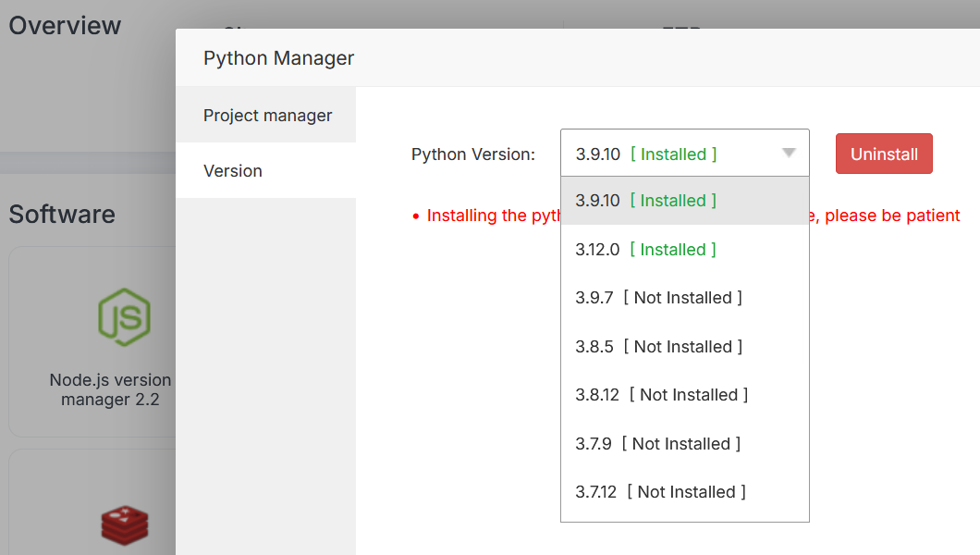
Task: Choose the 3.8.12 Not Installed entry
Action: (x=661, y=395)
